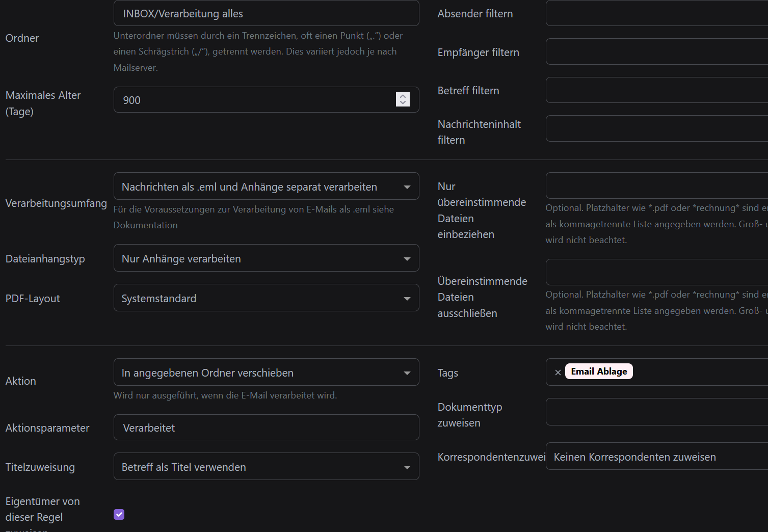Click the Empfänger filtern text box

click(656, 52)
